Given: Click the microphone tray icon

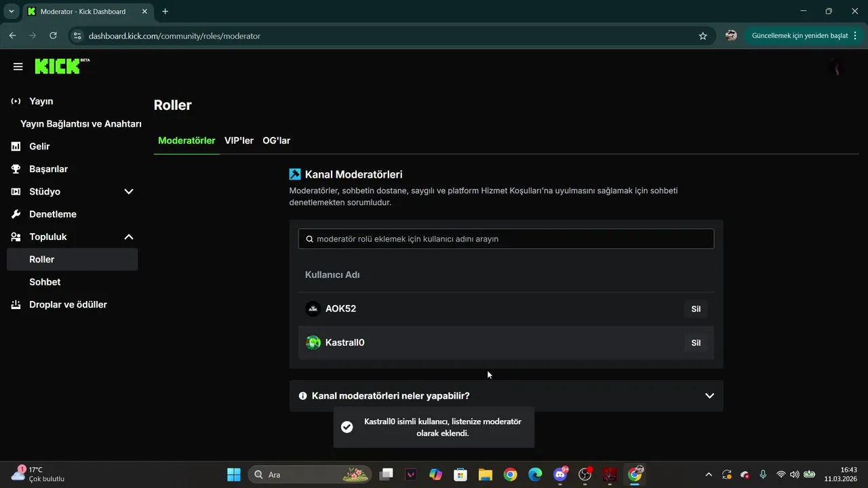Looking at the screenshot, I should (x=763, y=474).
